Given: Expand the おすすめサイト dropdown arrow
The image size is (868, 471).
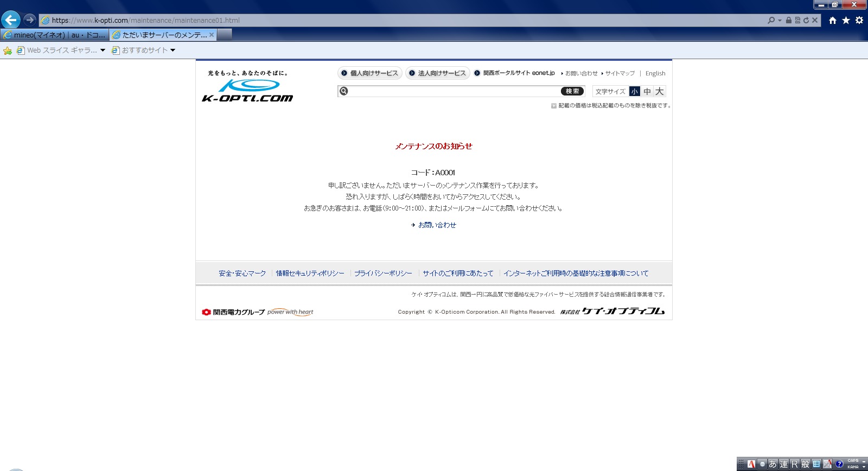Looking at the screenshot, I should (x=173, y=50).
